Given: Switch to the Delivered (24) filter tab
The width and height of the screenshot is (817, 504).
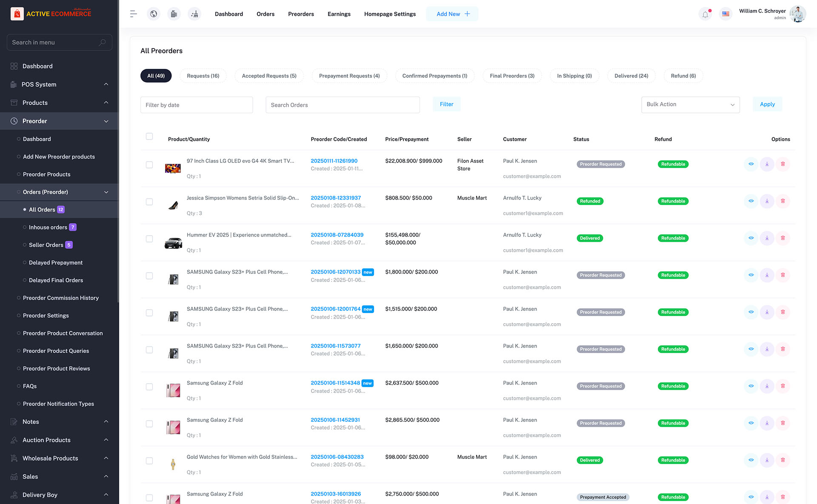Looking at the screenshot, I should [x=631, y=76].
